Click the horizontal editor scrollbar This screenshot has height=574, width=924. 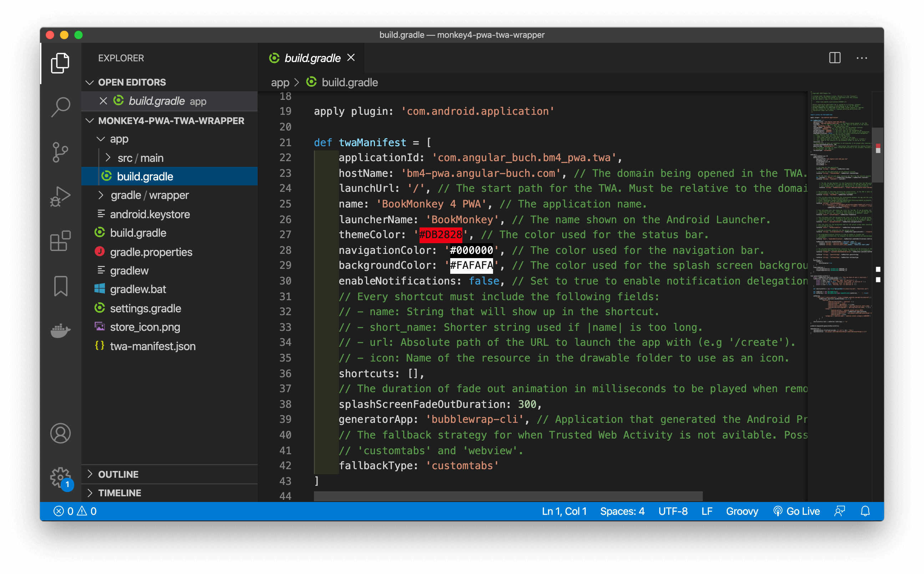click(508, 496)
